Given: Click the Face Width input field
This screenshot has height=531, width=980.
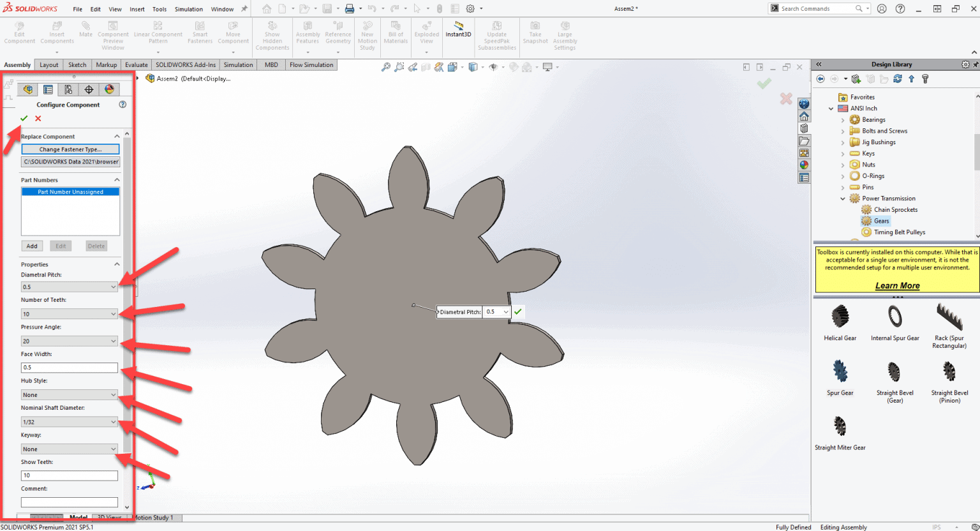Looking at the screenshot, I should (x=70, y=368).
